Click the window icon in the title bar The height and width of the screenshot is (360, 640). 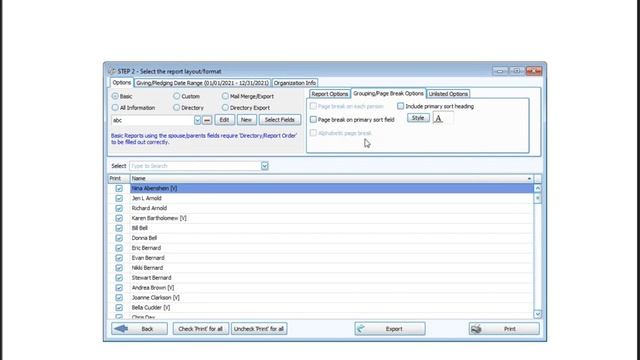coord(112,71)
